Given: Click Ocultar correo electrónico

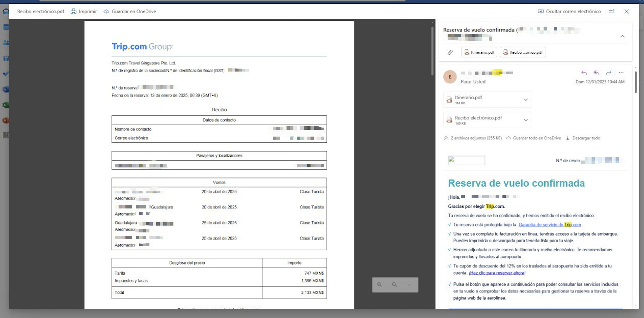Looking at the screenshot, I should (569, 11).
